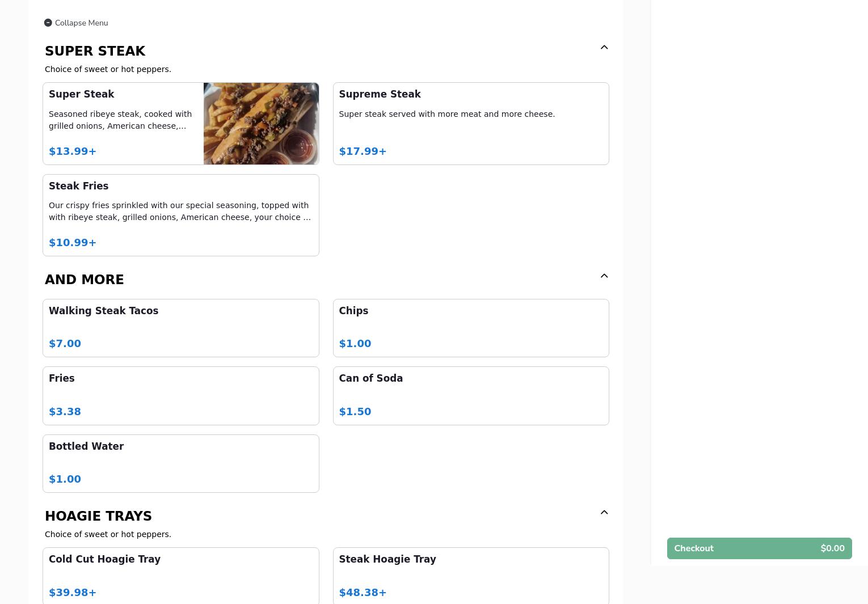Collapse the Super Steak section chevron

(604, 47)
